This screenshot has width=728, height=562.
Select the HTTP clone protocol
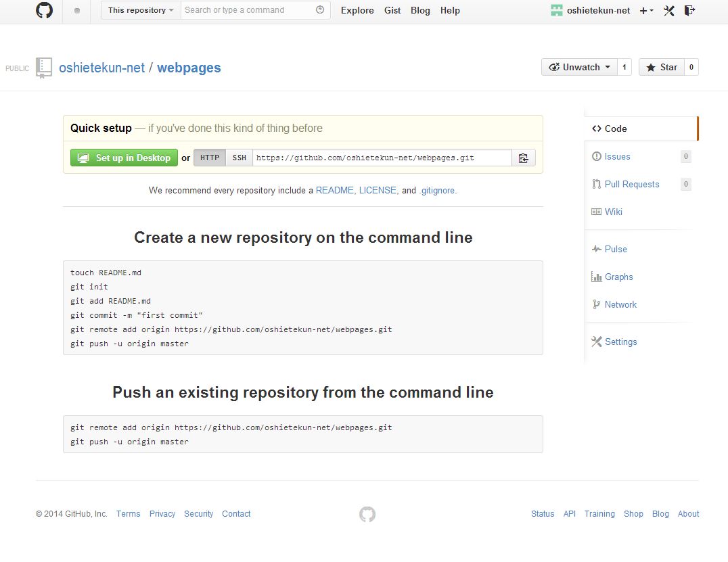pyautogui.click(x=210, y=158)
